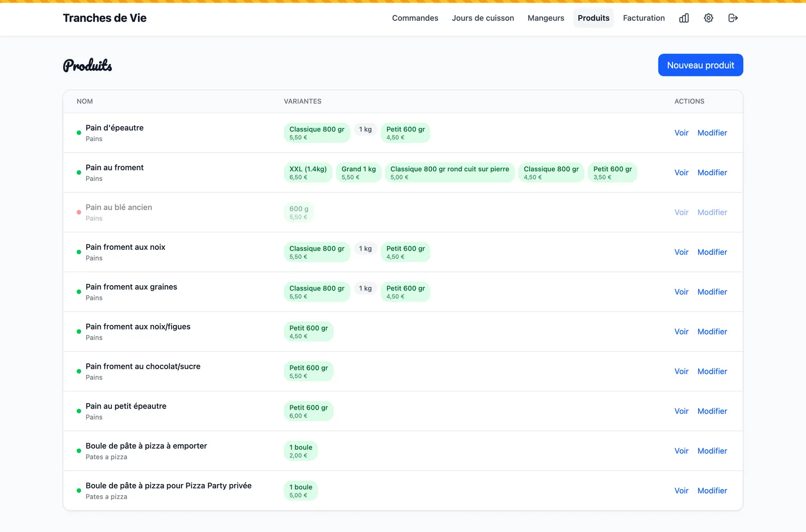This screenshot has width=806, height=532.
Task: Click the Pain au froment product name
Action: (x=114, y=168)
